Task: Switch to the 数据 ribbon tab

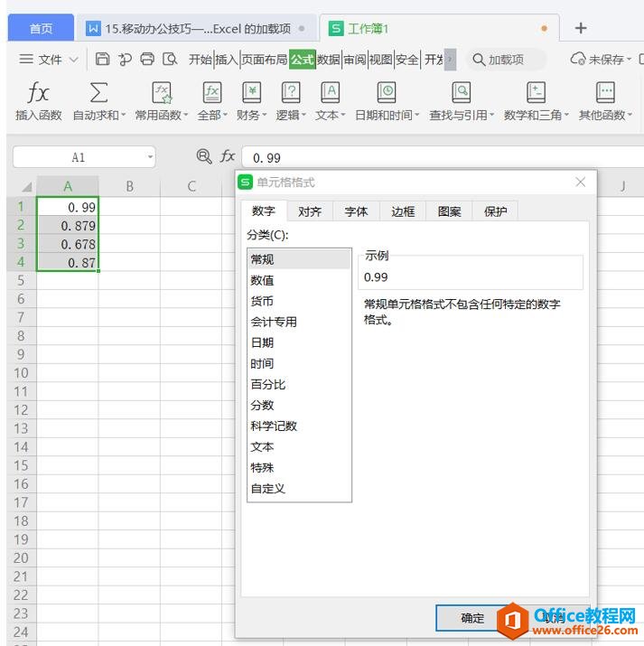Action: [328, 60]
